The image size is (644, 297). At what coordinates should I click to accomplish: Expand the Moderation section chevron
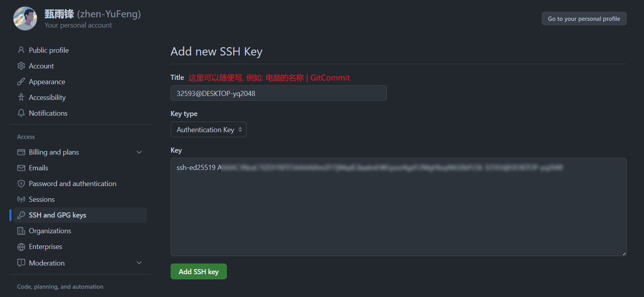pos(139,263)
